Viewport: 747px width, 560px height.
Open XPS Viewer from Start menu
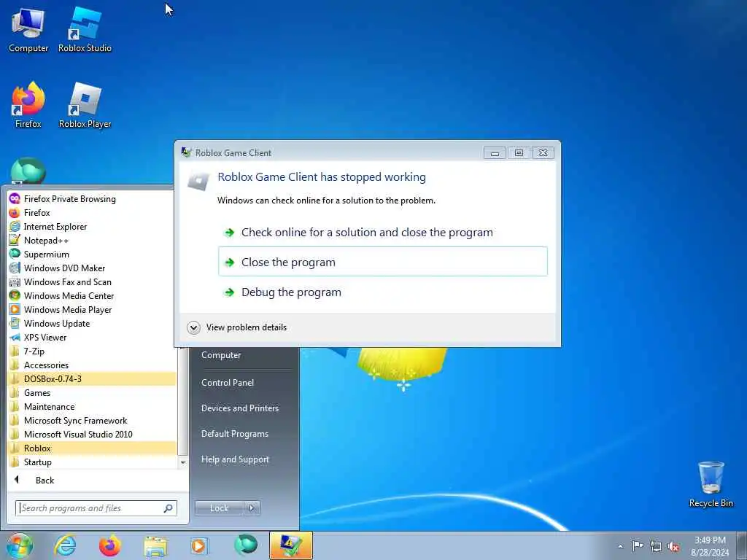(x=91, y=337)
